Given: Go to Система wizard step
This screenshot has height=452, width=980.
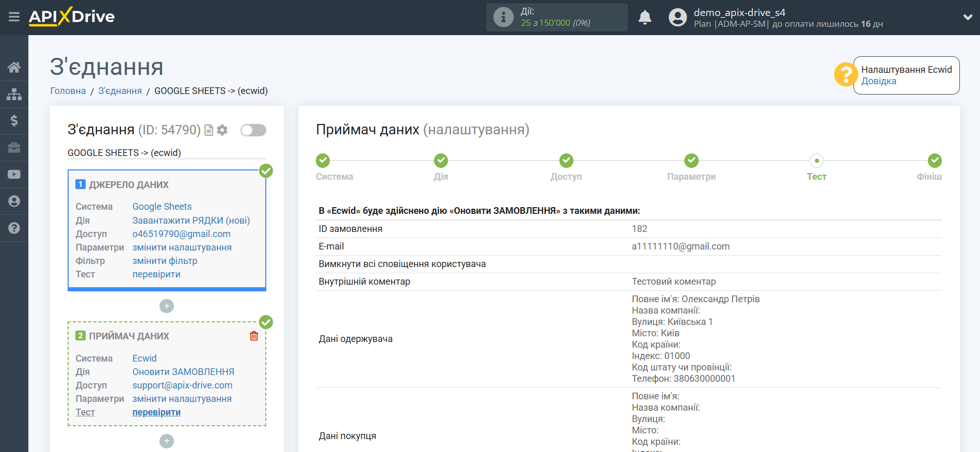Looking at the screenshot, I should pyautogui.click(x=323, y=161).
